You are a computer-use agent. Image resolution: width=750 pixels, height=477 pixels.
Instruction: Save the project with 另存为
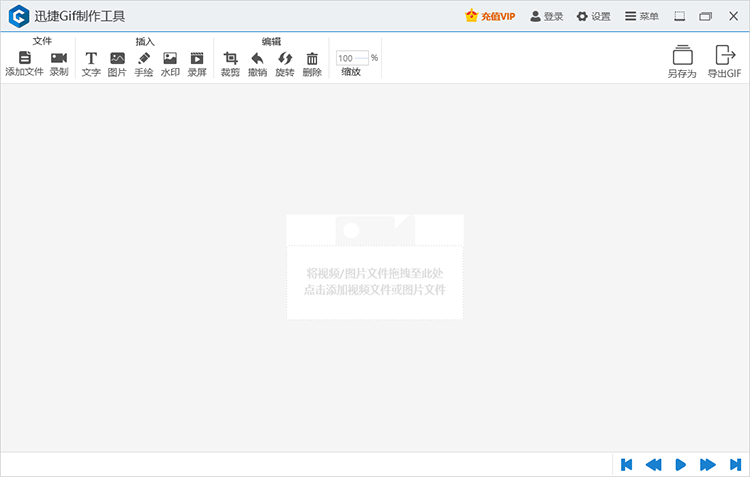point(682,61)
